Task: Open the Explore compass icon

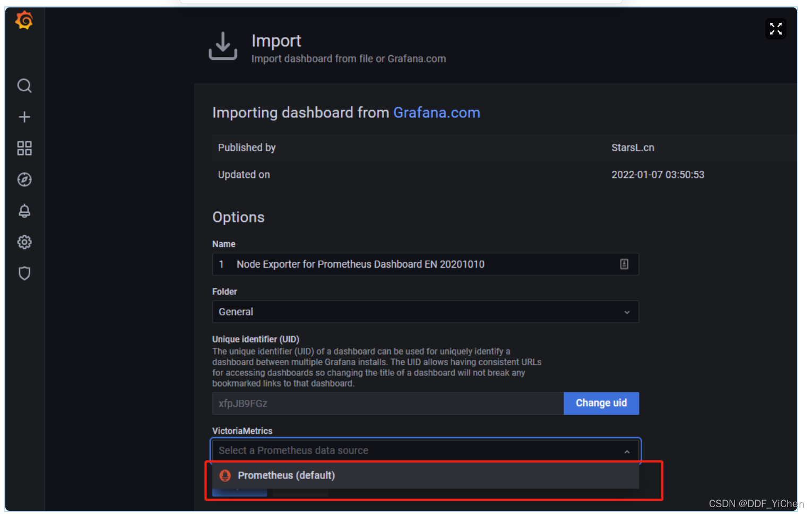Action: click(24, 179)
